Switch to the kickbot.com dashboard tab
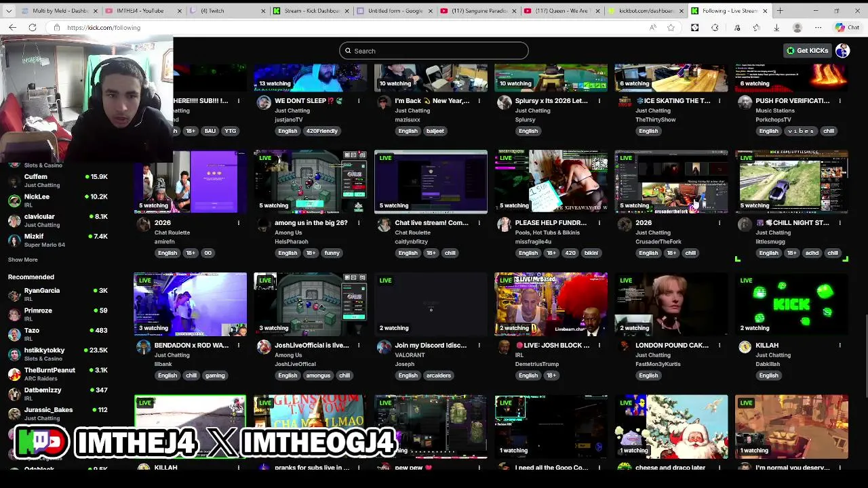 [645, 11]
